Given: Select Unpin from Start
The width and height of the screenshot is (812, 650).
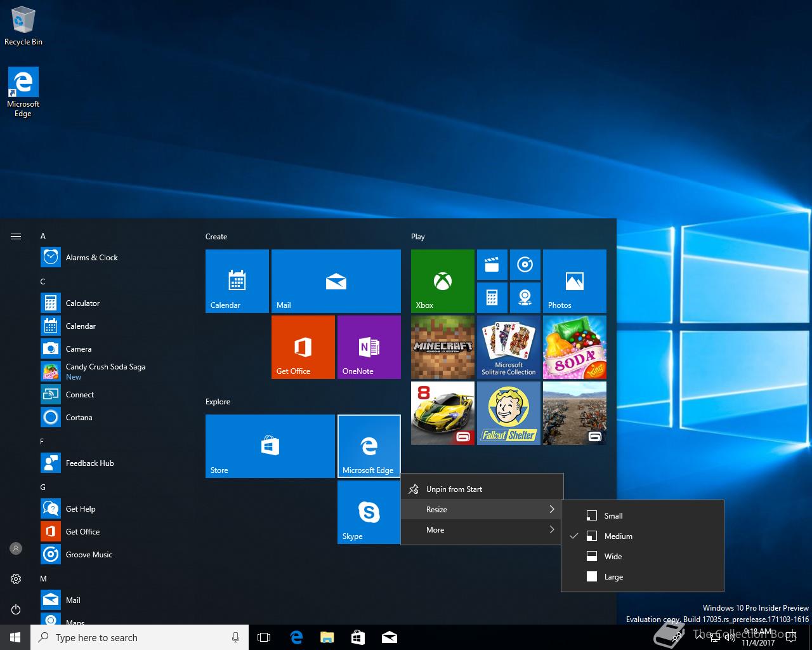Looking at the screenshot, I should click(482, 489).
